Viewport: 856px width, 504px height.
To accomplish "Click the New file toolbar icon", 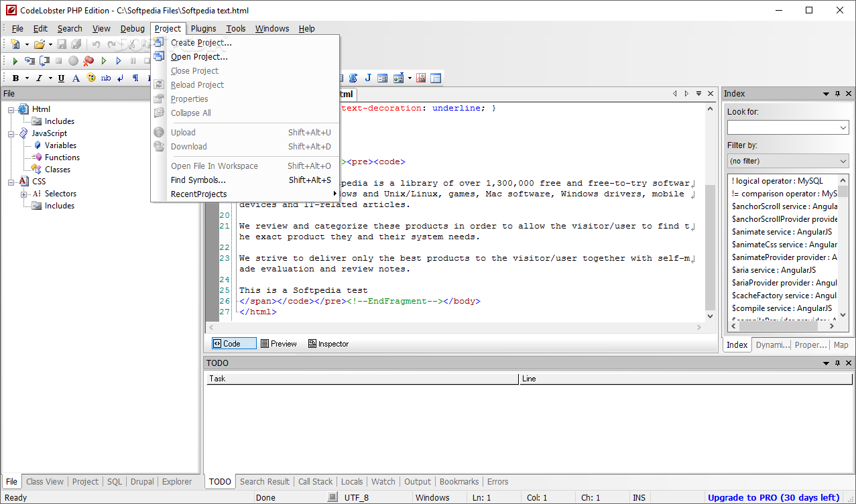I will tap(15, 44).
